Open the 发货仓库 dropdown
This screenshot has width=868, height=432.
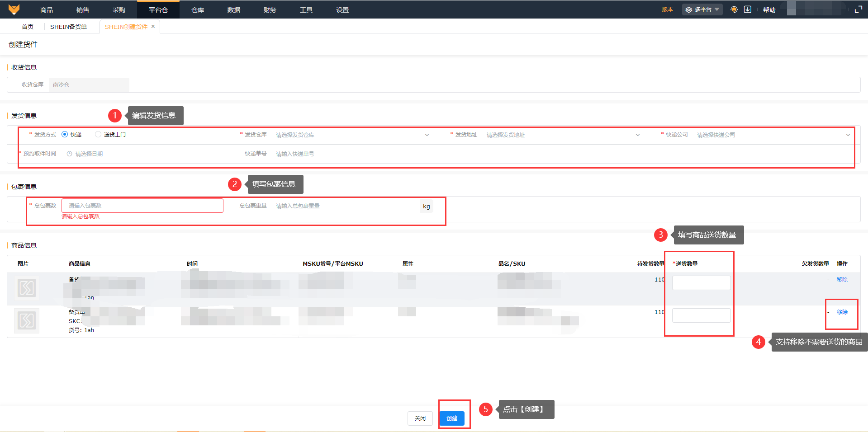point(353,135)
